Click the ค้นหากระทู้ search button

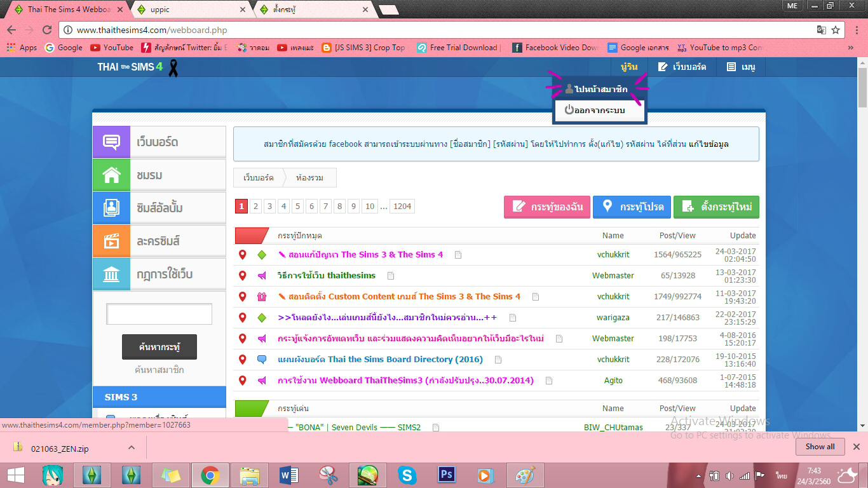(x=159, y=348)
